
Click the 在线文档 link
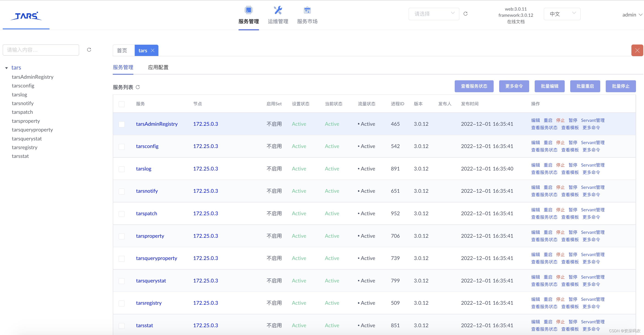(x=515, y=22)
